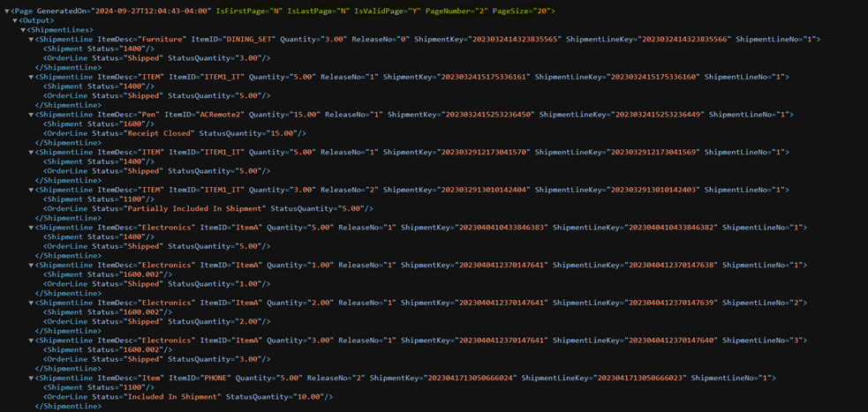Collapse ShipmentLine with ShipmentKey ending 5336161
The image size is (868, 412).
[32, 77]
